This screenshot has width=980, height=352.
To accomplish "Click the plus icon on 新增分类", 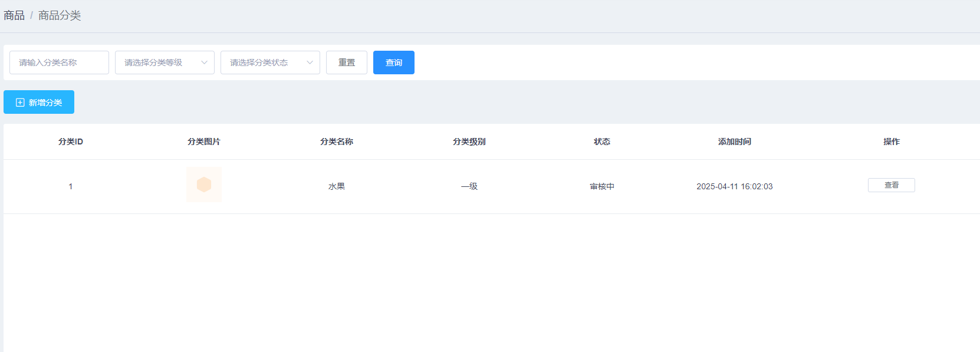I will [x=20, y=103].
